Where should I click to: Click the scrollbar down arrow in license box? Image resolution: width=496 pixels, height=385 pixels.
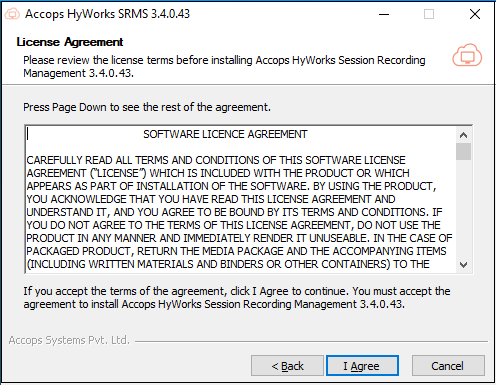tap(463, 265)
